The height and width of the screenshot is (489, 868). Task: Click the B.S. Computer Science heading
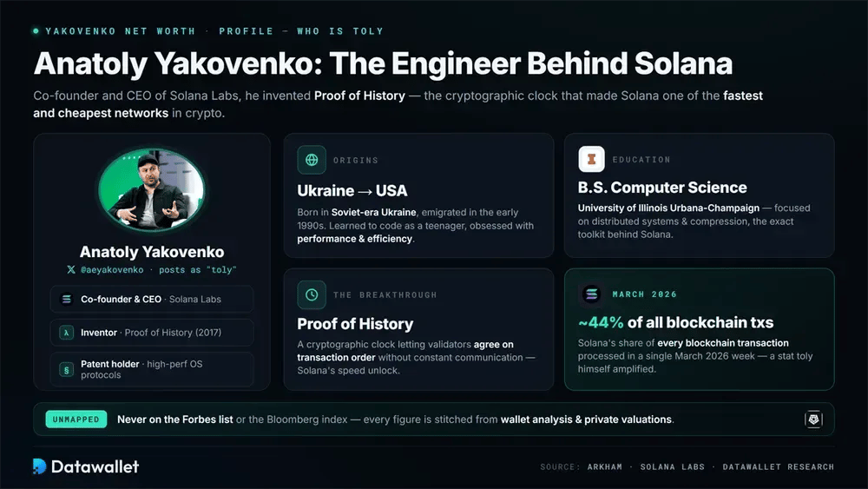(662, 188)
